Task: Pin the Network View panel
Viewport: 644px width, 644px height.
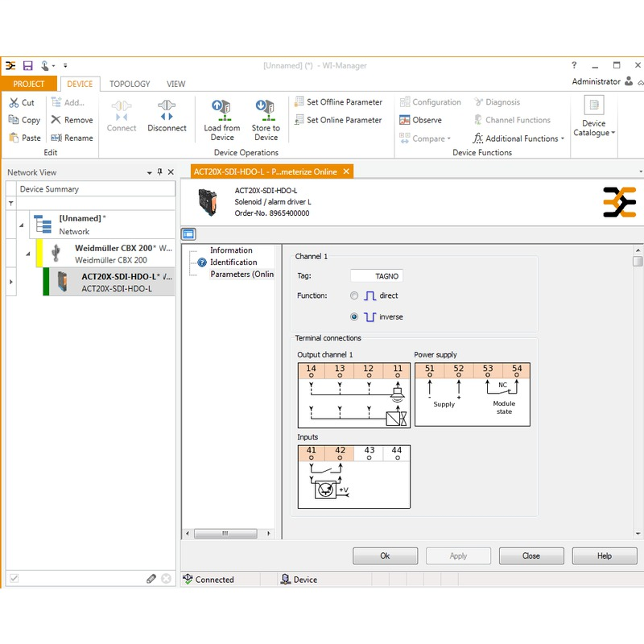Action: click(159, 172)
